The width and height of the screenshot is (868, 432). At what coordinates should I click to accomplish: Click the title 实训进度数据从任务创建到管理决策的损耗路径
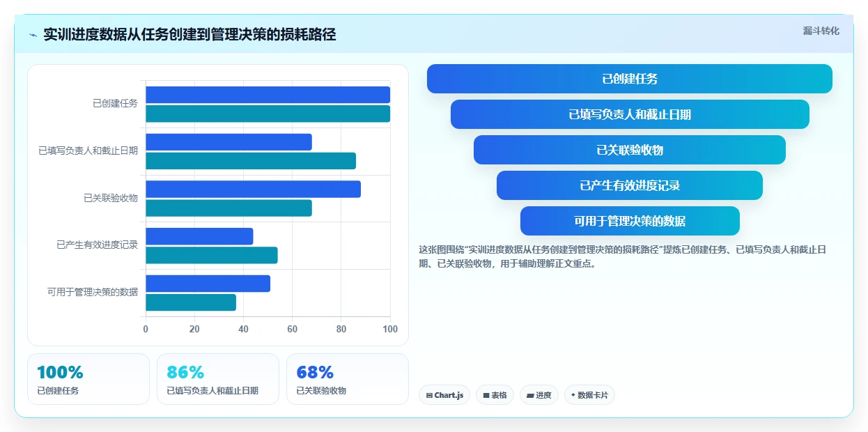click(189, 35)
